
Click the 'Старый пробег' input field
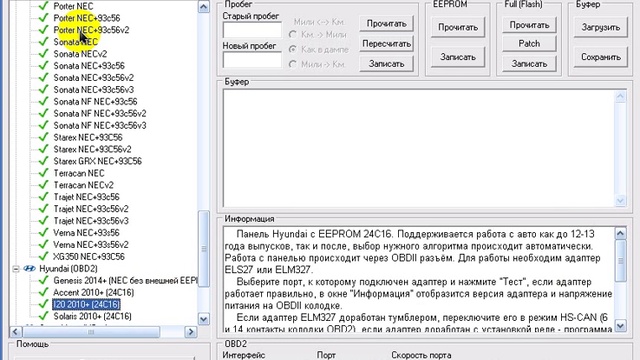tap(252, 31)
